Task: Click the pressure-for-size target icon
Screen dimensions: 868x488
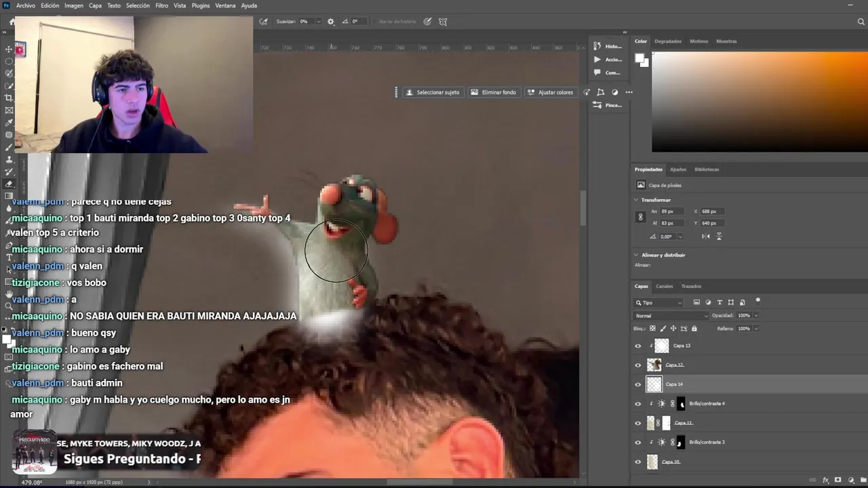Action: click(428, 22)
